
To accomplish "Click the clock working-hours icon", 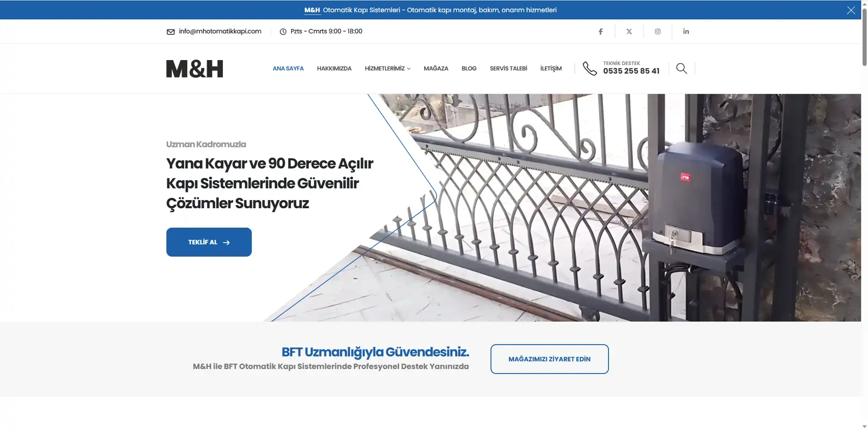I will (x=283, y=32).
